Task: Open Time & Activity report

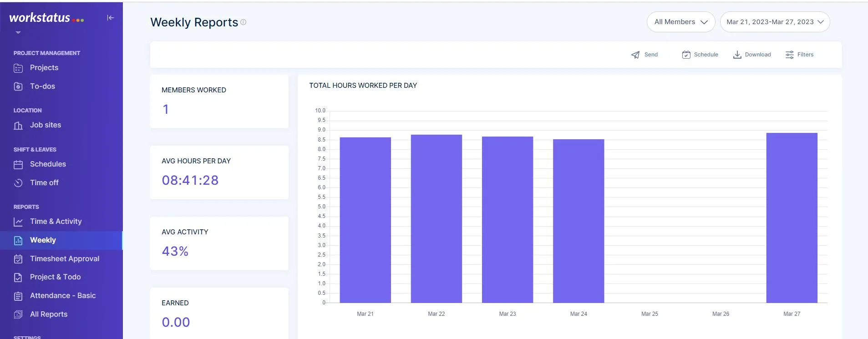Action: (x=56, y=222)
